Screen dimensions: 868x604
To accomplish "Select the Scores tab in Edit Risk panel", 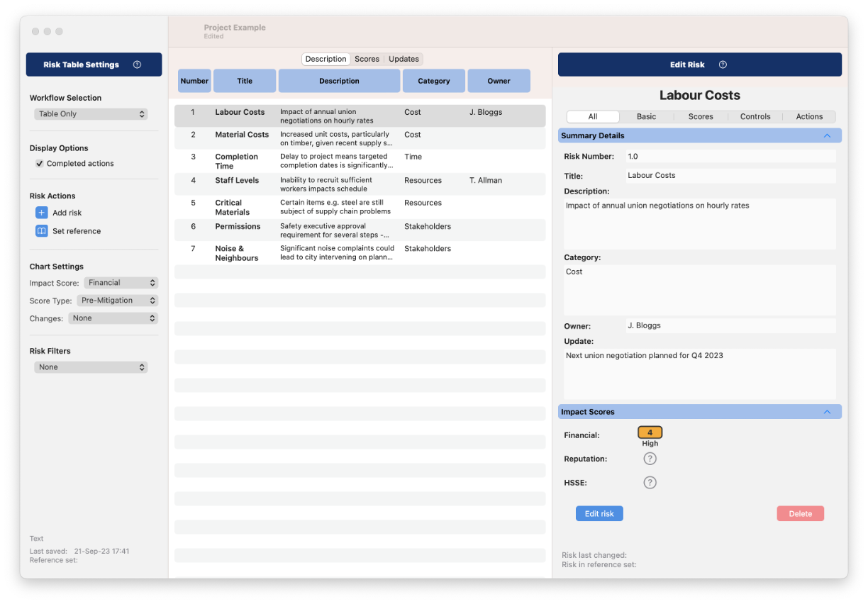I will click(x=701, y=117).
